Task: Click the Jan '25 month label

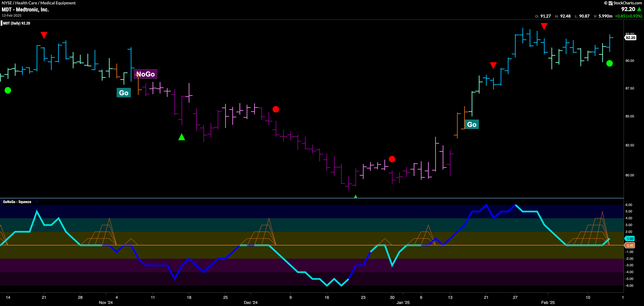Action: [x=403, y=302]
